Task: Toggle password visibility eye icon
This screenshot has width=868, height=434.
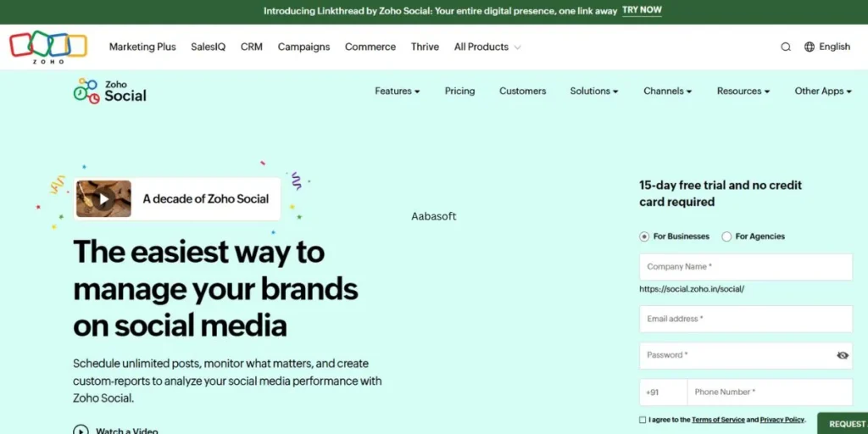Action: (x=843, y=355)
